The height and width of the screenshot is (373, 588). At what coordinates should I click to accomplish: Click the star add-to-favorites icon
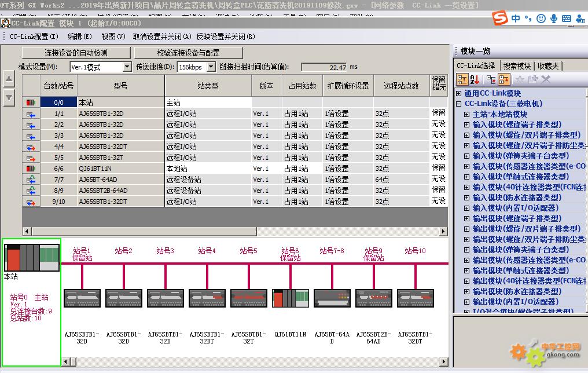click(x=520, y=79)
